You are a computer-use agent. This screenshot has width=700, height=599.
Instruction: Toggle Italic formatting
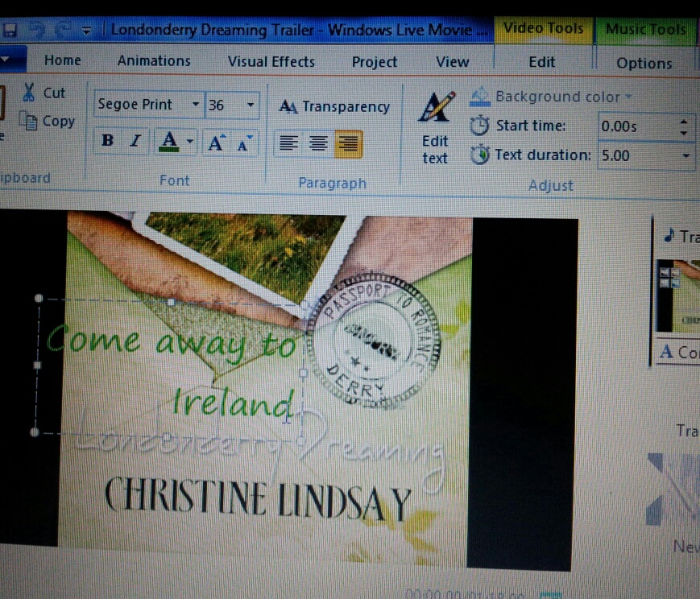[135, 141]
